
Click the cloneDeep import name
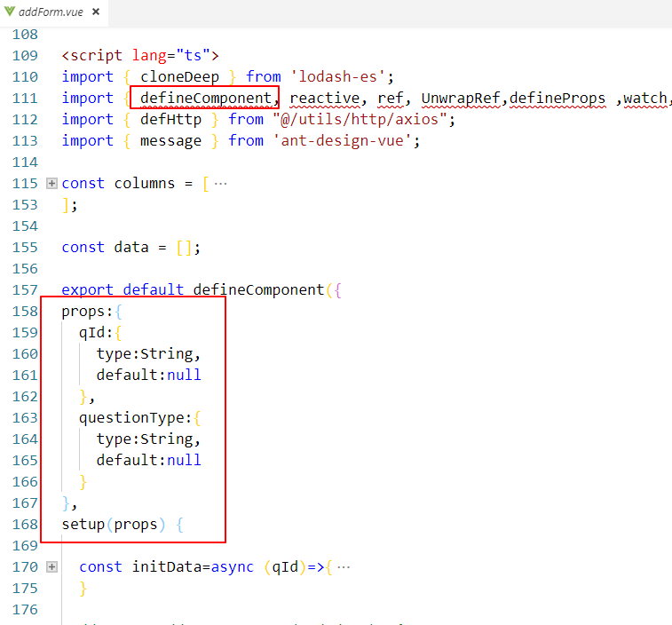click(x=179, y=76)
